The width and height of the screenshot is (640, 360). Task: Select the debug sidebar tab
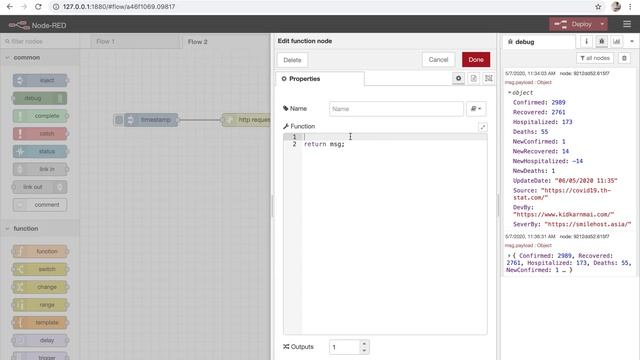pyautogui.click(x=539, y=42)
